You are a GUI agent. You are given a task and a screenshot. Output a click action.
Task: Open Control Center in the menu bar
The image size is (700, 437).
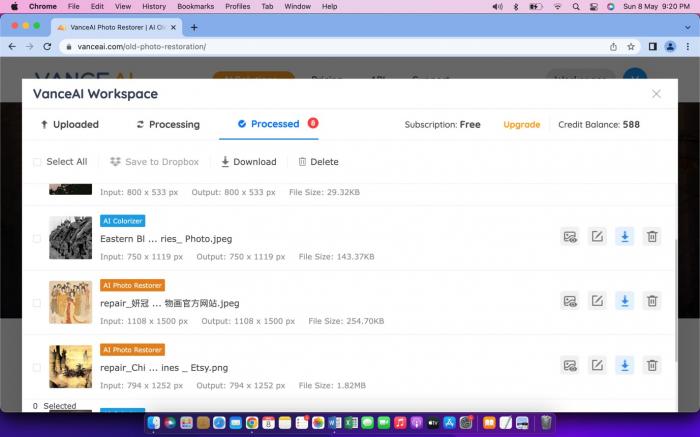click(593, 7)
